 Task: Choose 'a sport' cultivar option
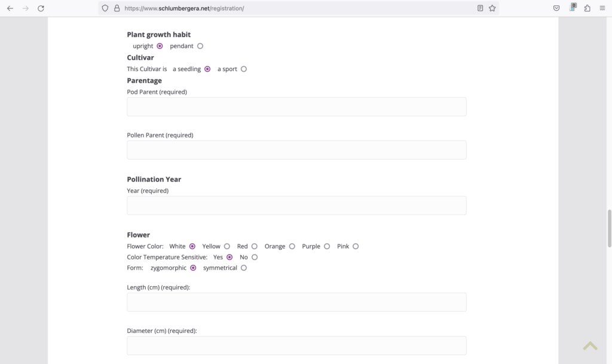[244, 69]
